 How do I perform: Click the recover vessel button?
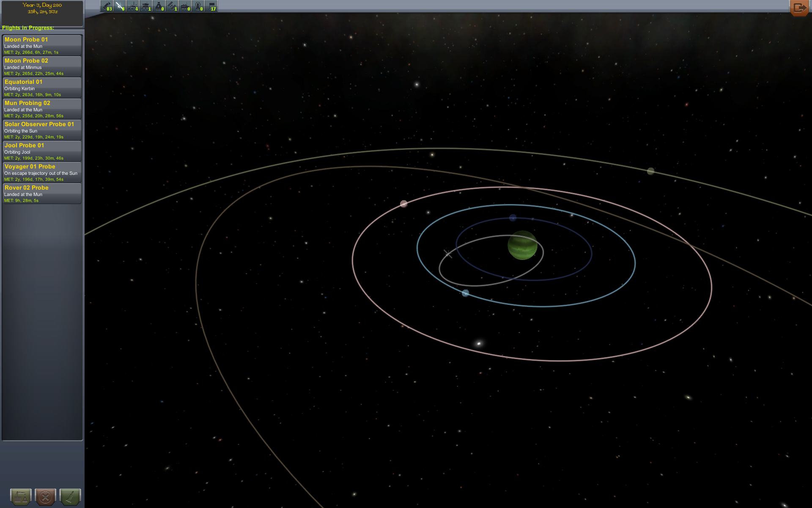[21, 497]
